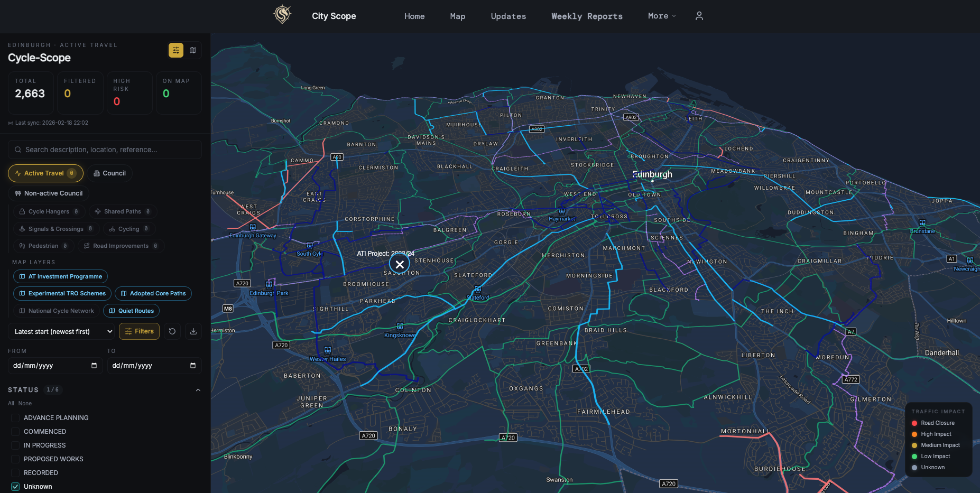Uncheck the Unknown status checkbox

click(x=15, y=487)
